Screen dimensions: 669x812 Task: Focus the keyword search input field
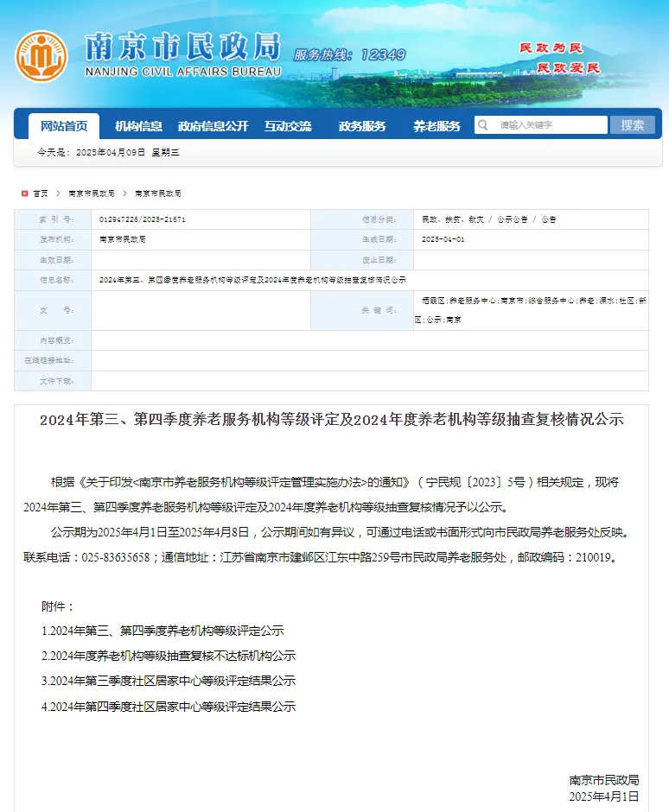coord(549,125)
